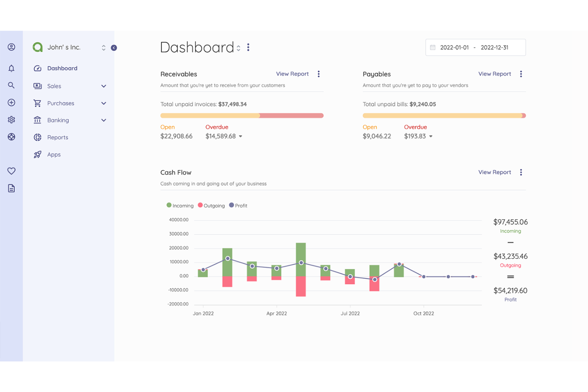Open View Report for Payables
The image size is (588, 392).
click(x=494, y=74)
